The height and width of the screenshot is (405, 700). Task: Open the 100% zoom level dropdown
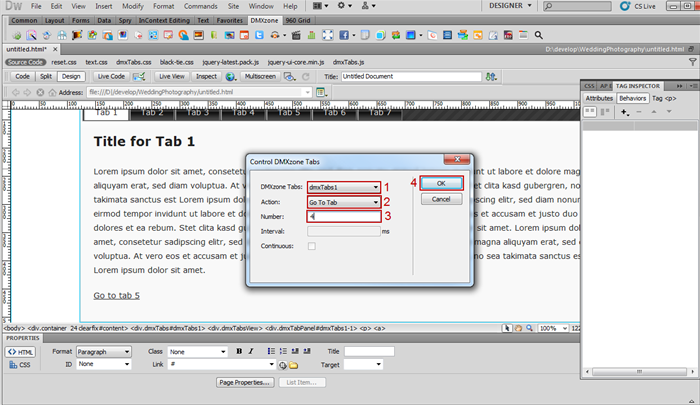(x=553, y=328)
